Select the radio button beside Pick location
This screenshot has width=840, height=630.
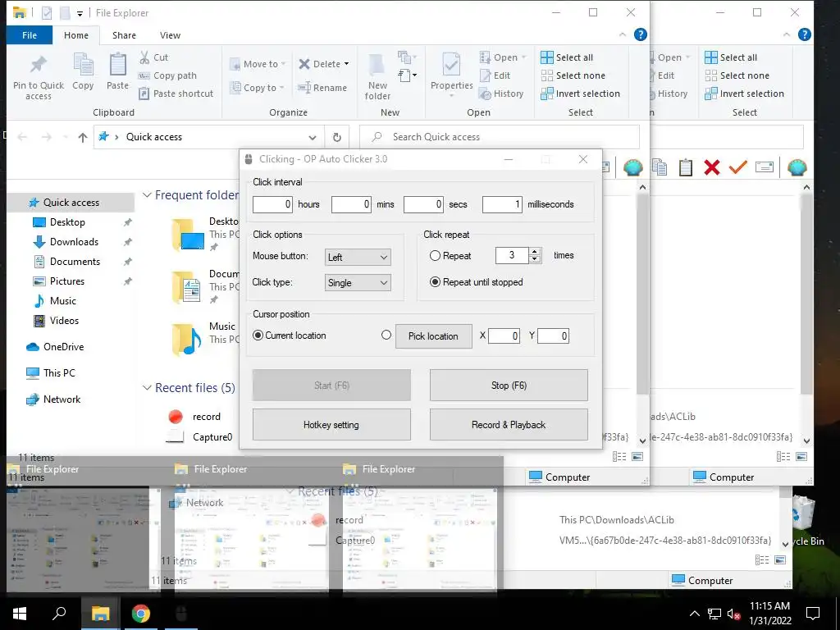(x=386, y=335)
